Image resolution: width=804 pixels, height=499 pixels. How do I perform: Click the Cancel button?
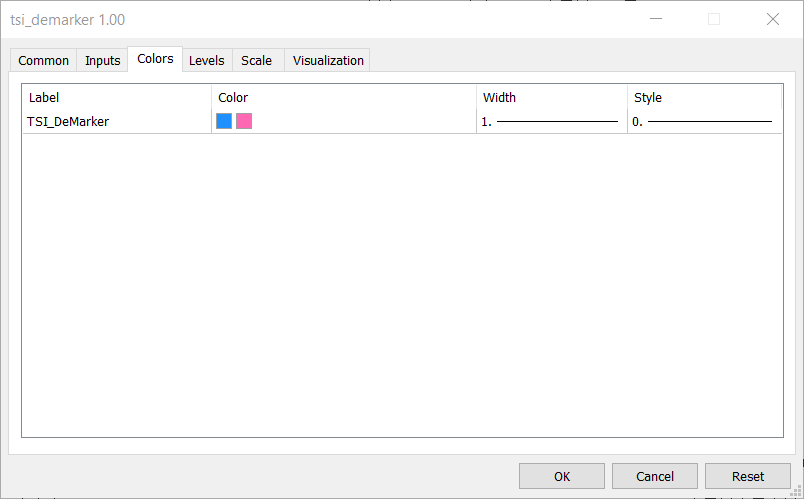[x=655, y=476]
